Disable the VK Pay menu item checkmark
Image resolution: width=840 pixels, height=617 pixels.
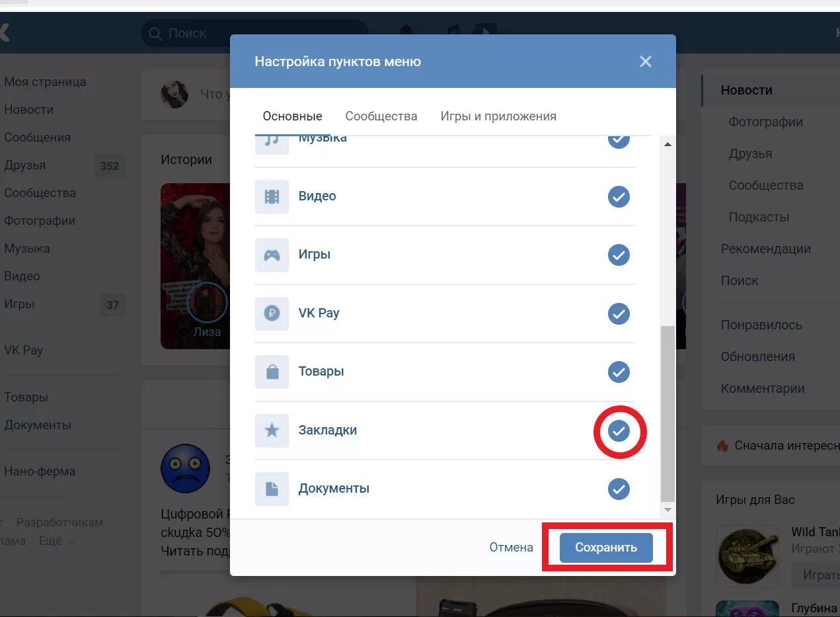619,313
